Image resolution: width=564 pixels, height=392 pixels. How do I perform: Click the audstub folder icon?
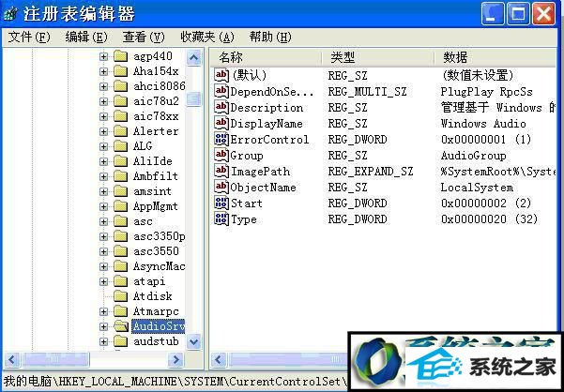120,341
